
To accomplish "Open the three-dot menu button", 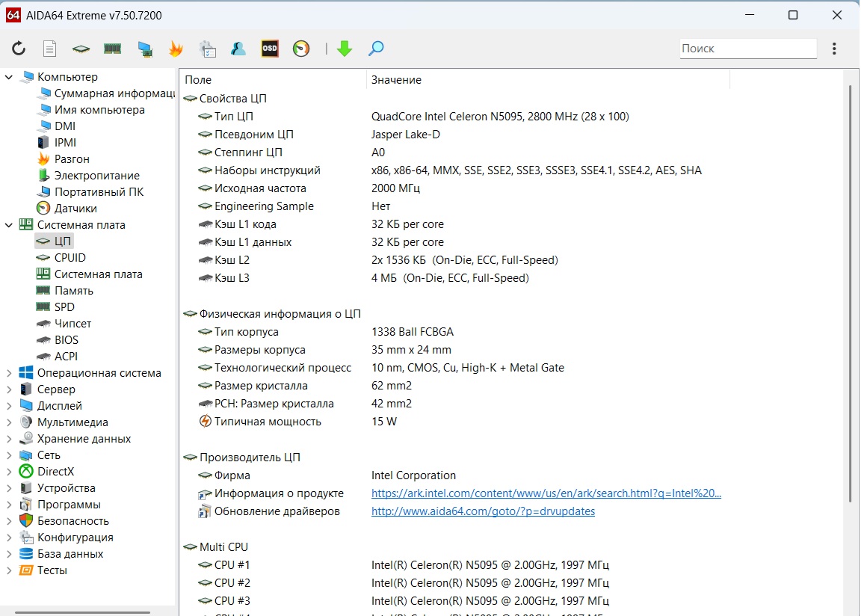I will pyautogui.click(x=834, y=49).
